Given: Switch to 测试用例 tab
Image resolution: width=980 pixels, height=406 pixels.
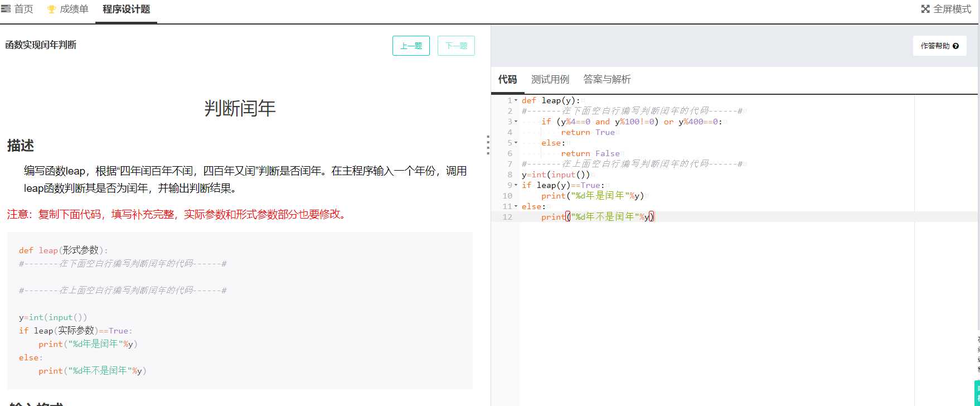Looking at the screenshot, I should coord(550,79).
